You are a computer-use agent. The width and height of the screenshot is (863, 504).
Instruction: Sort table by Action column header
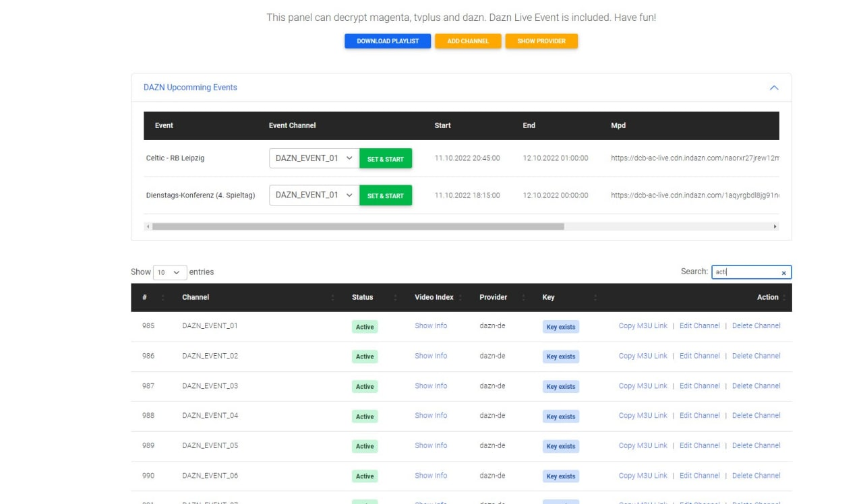(698, 297)
